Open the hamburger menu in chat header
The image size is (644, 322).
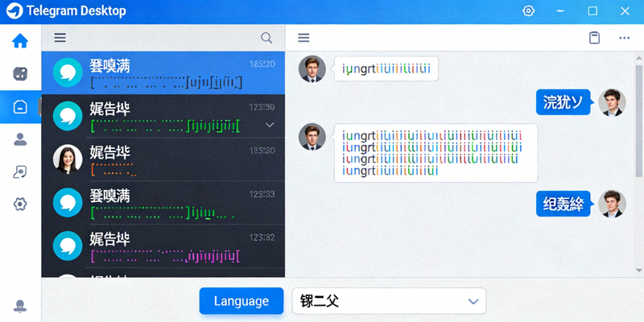tap(303, 38)
